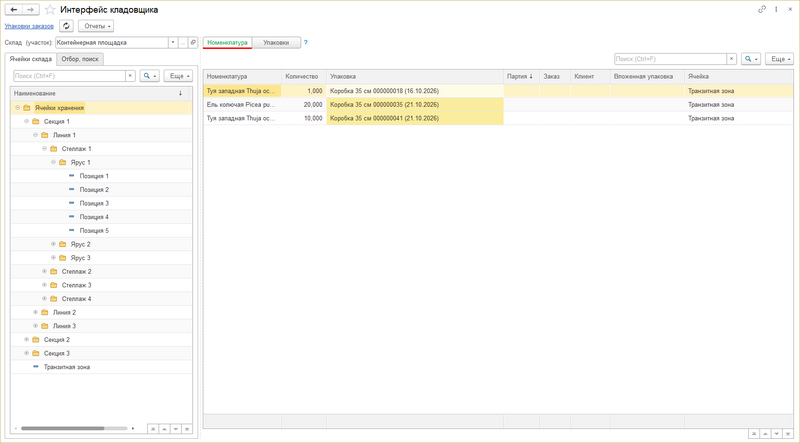The width and height of the screenshot is (800, 443).
Task: Open warehouse field with the open-form icon
Action: (x=193, y=43)
